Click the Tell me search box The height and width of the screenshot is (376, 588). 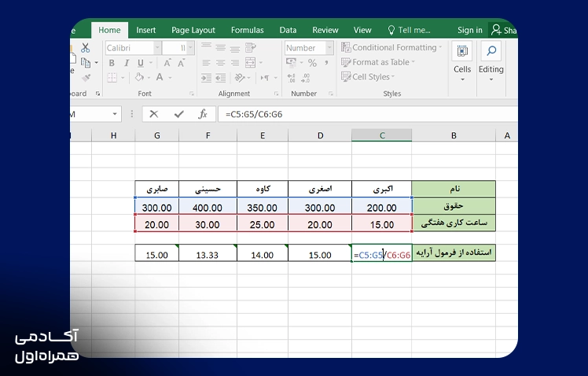coord(409,30)
